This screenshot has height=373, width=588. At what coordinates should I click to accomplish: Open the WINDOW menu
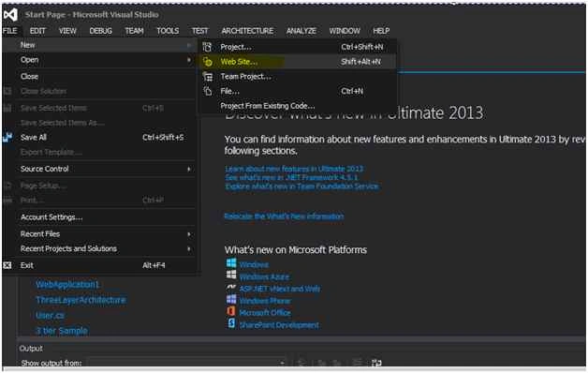[x=345, y=31]
